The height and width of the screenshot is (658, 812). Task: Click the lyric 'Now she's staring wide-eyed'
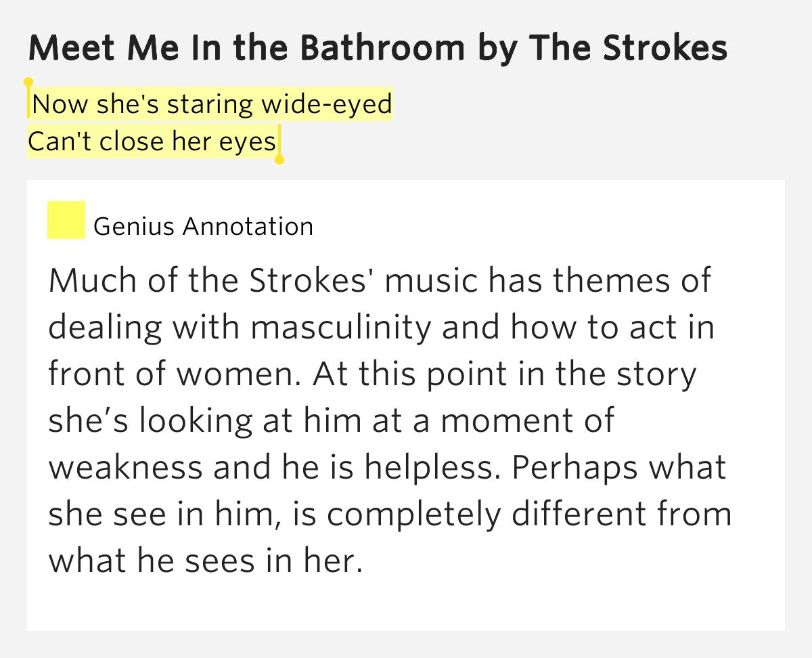coord(212,104)
